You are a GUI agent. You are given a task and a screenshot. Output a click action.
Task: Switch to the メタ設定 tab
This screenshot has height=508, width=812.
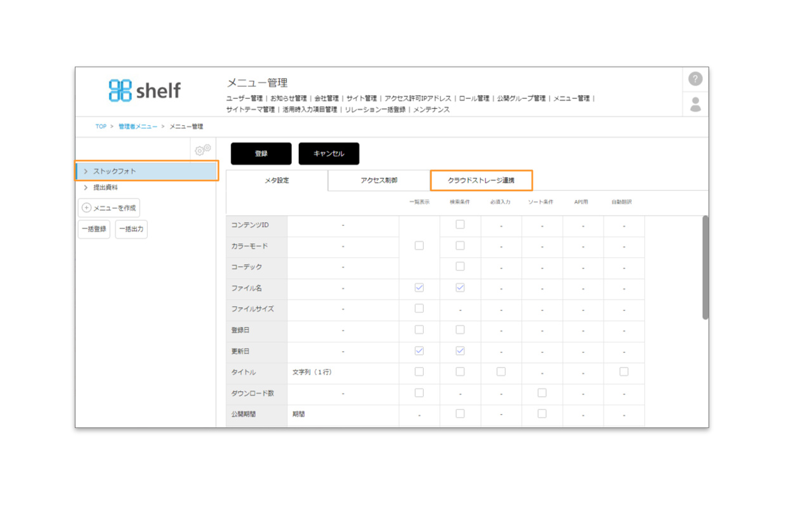[x=277, y=181]
